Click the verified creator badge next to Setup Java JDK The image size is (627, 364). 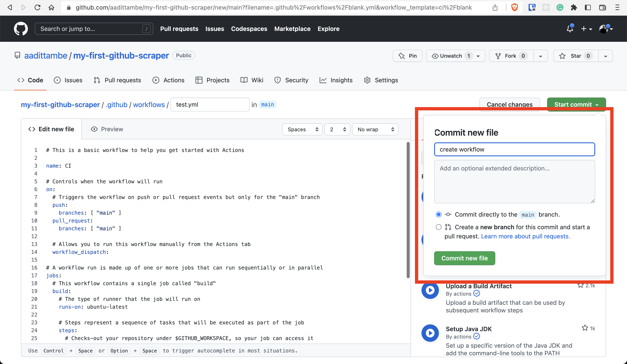click(477, 336)
